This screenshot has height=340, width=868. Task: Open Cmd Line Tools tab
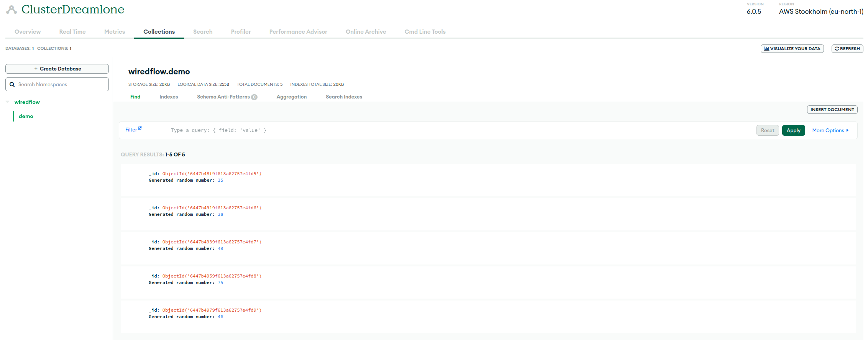(425, 32)
